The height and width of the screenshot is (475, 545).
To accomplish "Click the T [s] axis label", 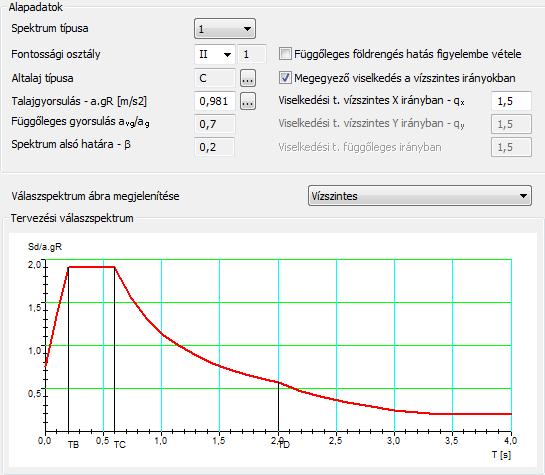I will pos(501,454).
